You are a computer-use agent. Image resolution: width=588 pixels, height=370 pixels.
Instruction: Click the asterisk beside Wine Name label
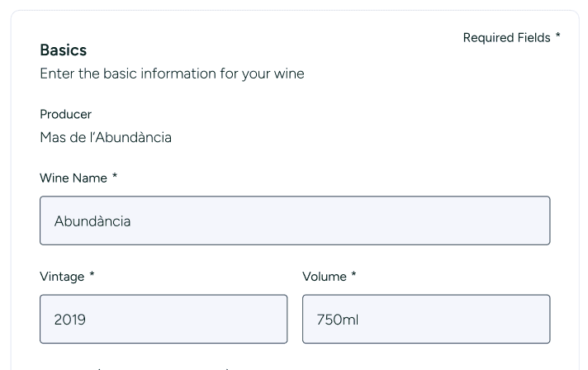pyautogui.click(x=115, y=178)
